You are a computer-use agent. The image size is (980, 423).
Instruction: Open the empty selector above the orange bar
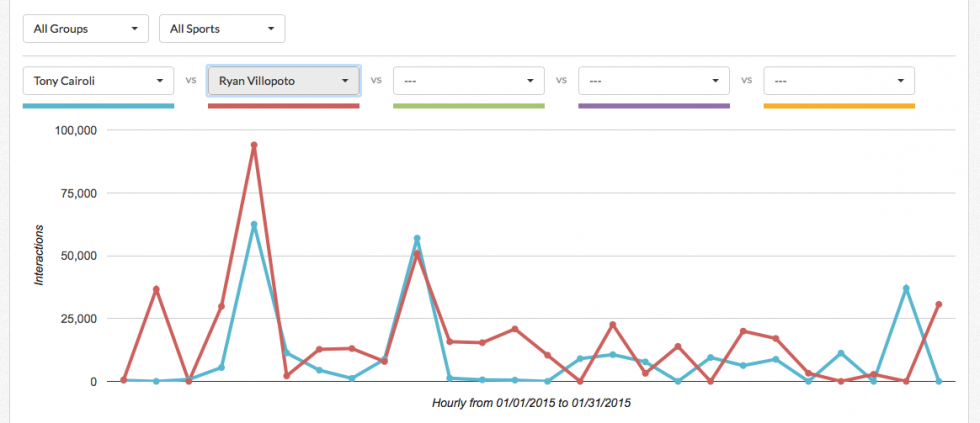click(838, 80)
